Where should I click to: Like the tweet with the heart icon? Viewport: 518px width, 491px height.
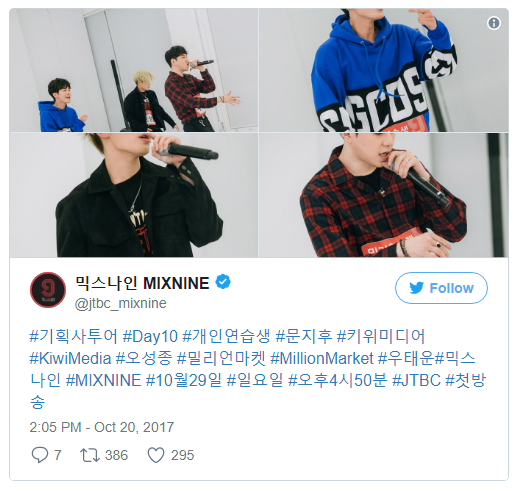click(x=156, y=455)
